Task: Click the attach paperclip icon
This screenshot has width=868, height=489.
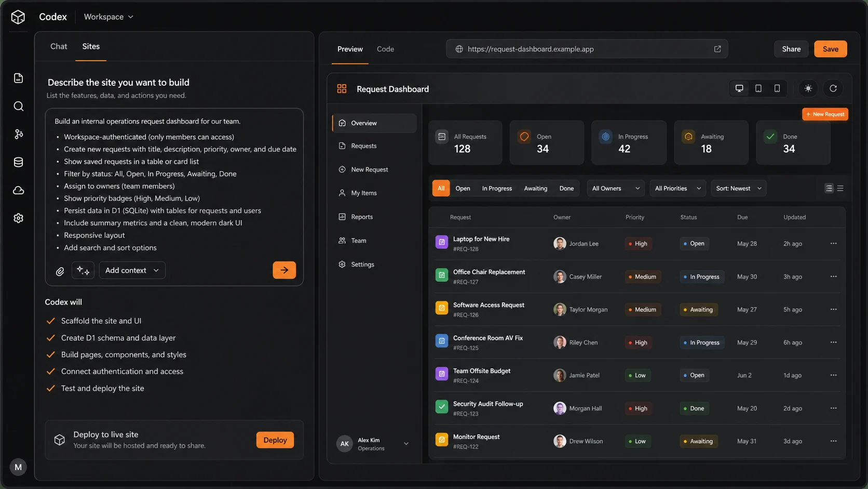Action: pos(60,271)
